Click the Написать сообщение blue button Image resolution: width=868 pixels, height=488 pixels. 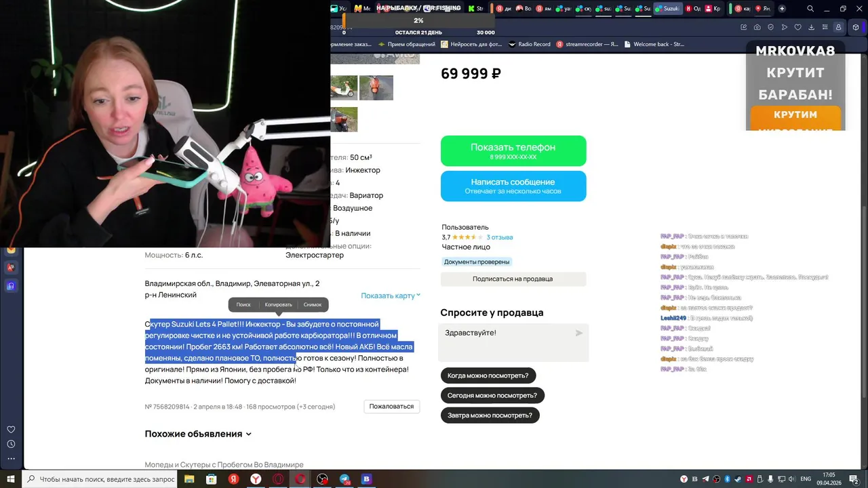click(x=513, y=186)
